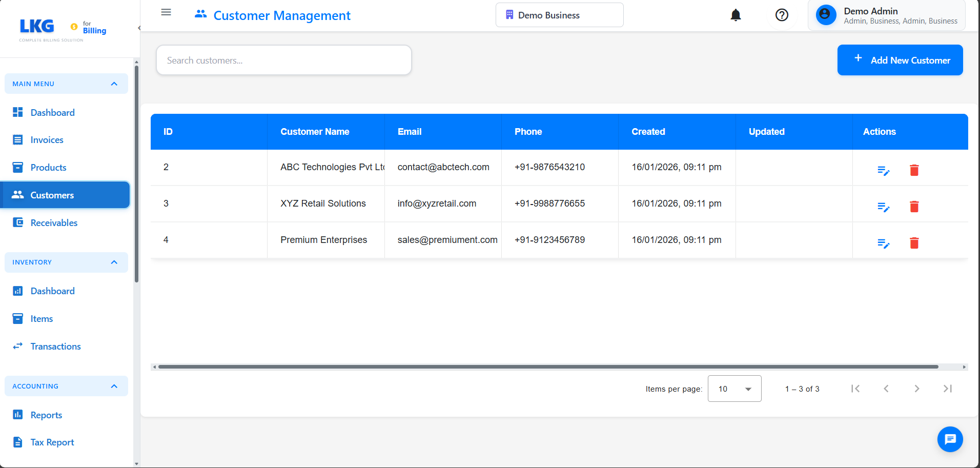The height and width of the screenshot is (468, 980).
Task: Collapse the sidebar using the arrow toggle
Action: point(138,28)
